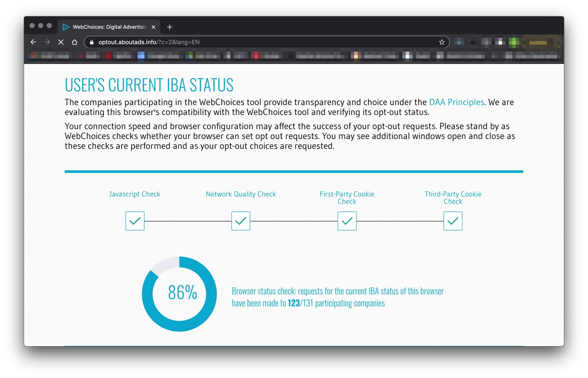Stop loading the page with the X button
Viewport: 588px width, 378px height.
pyautogui.click(x=61, y=42)
